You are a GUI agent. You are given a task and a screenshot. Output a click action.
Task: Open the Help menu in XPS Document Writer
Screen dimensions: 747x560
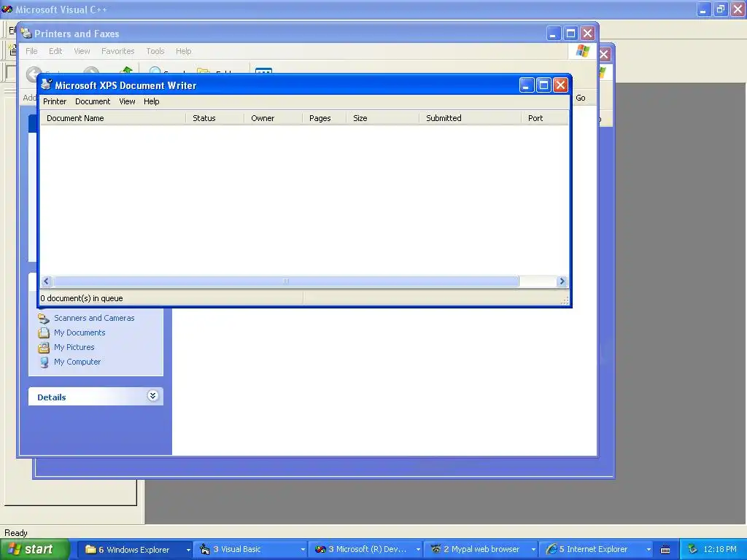tap(152, 101)
